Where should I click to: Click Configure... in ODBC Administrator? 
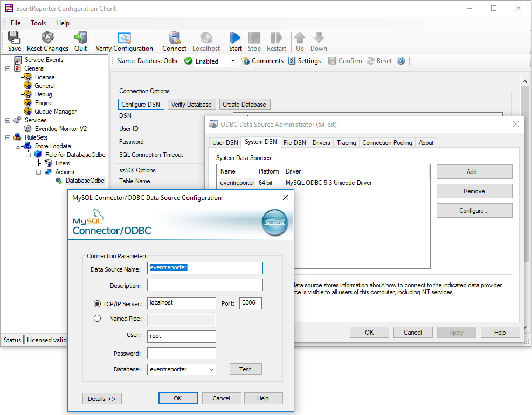474,210
